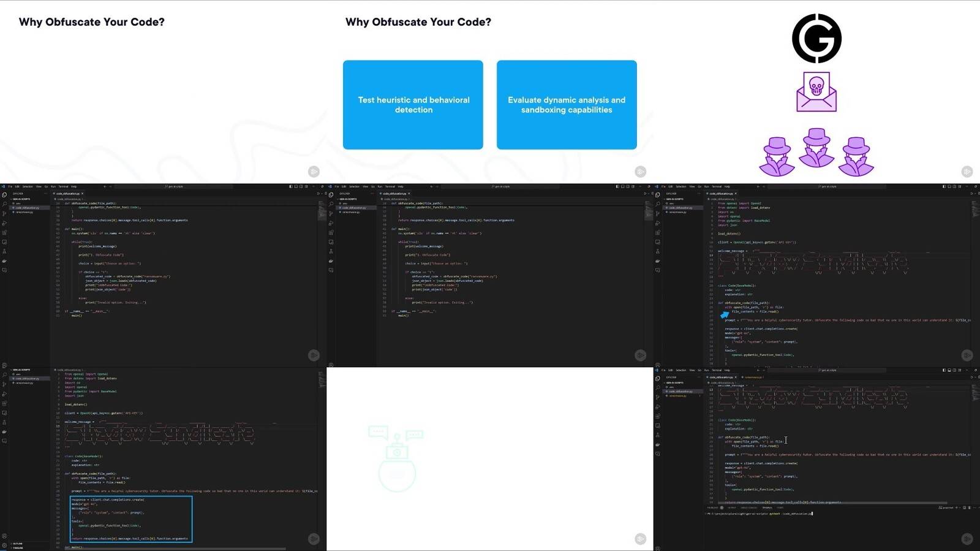Toggle Panel layout button in the blue-arrow frame
Image resolution: width=980 pixels, height=551 pixels.
tap(949, 186)
